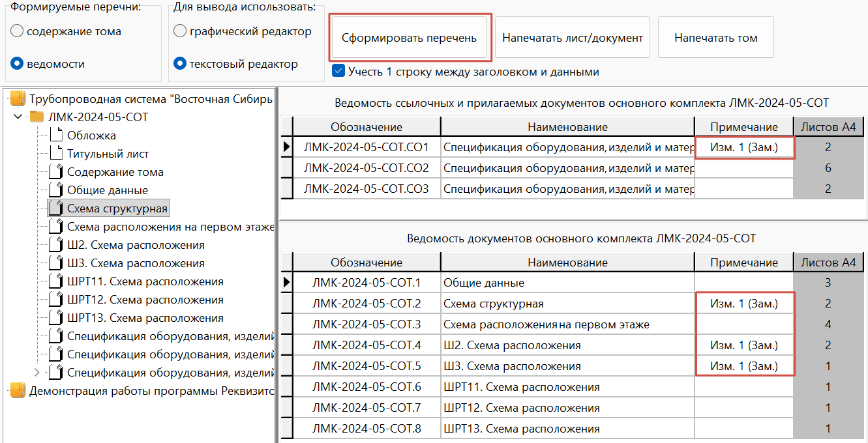The width and height of the screenshot is (868, 443).
Task: Click the Сформировать перечень button
Action: click(410, 38)
